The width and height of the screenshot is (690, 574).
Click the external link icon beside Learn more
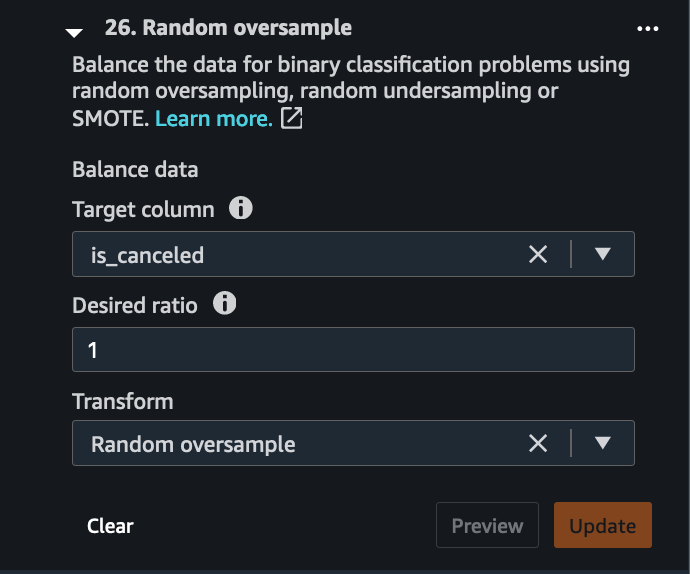[x=291, y=118]
